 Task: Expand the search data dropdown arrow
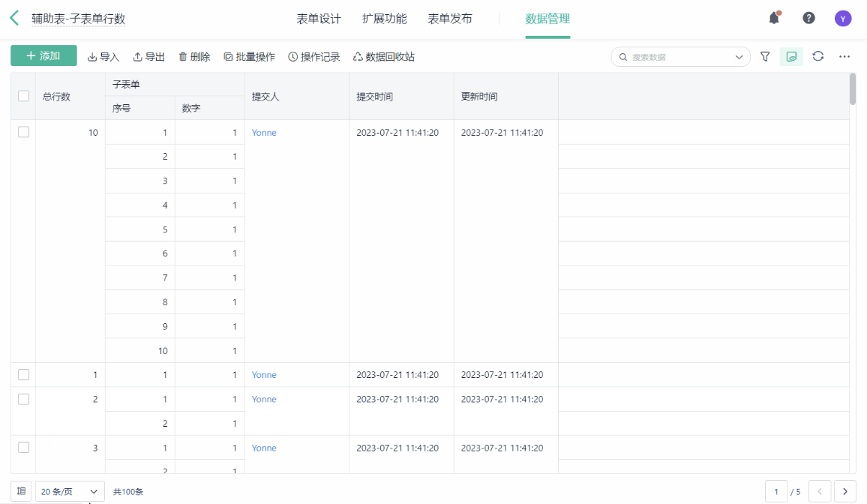(739, 57)
